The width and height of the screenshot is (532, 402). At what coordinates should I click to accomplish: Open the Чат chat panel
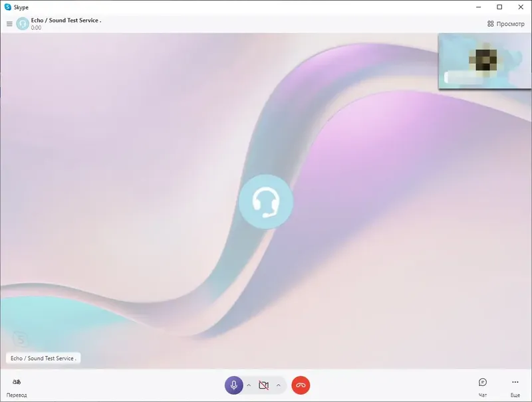coord(483,387)
